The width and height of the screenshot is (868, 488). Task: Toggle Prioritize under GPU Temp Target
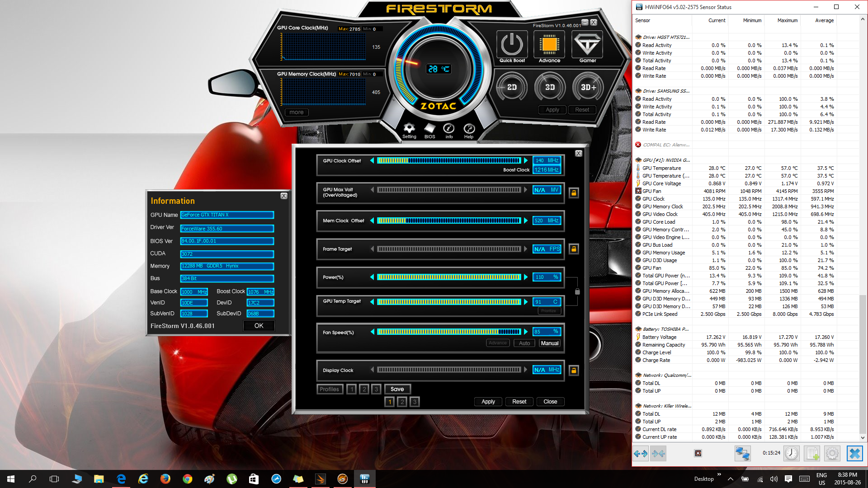549,311
